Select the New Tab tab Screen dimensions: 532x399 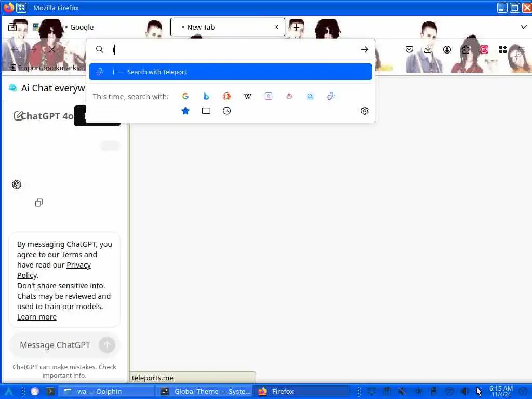228,27
